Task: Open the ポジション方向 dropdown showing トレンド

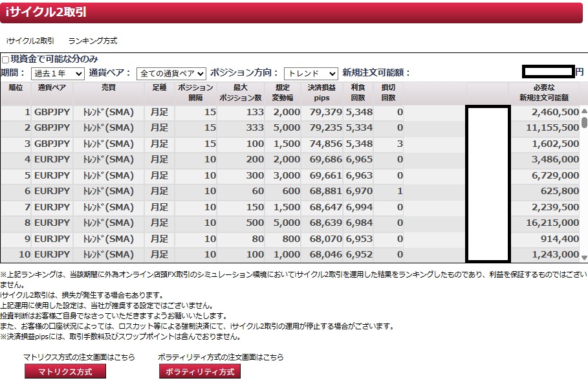Action: click(310, 74)
